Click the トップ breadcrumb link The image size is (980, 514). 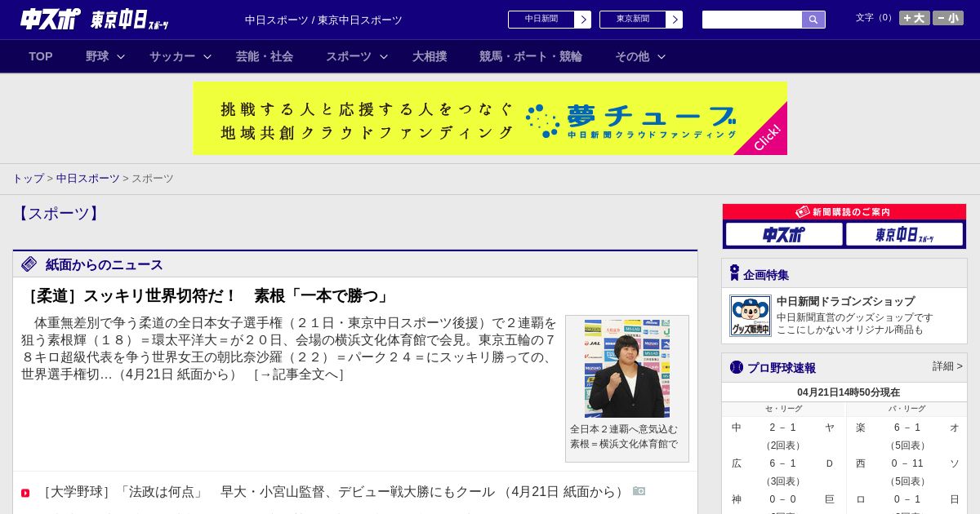[x=28, y=179]
